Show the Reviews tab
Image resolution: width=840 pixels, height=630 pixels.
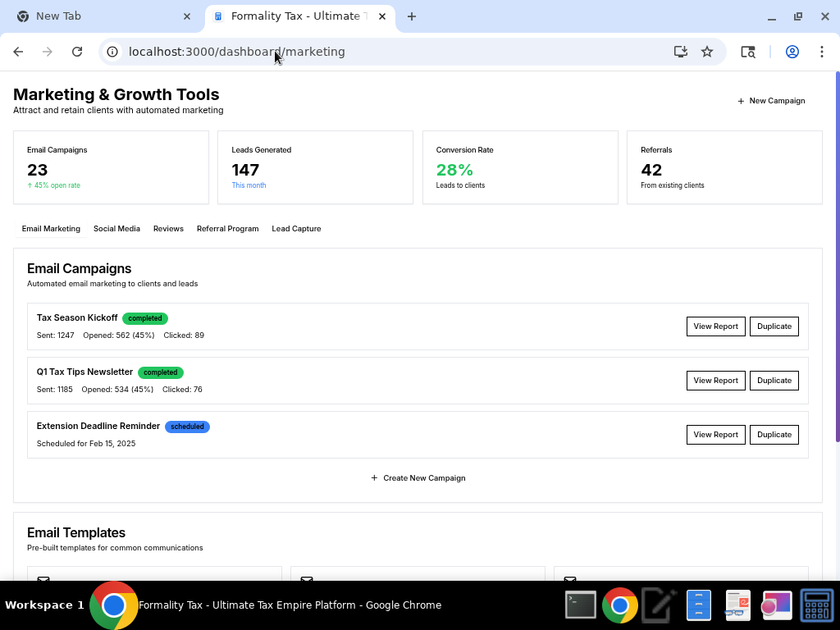click(168, 229)
